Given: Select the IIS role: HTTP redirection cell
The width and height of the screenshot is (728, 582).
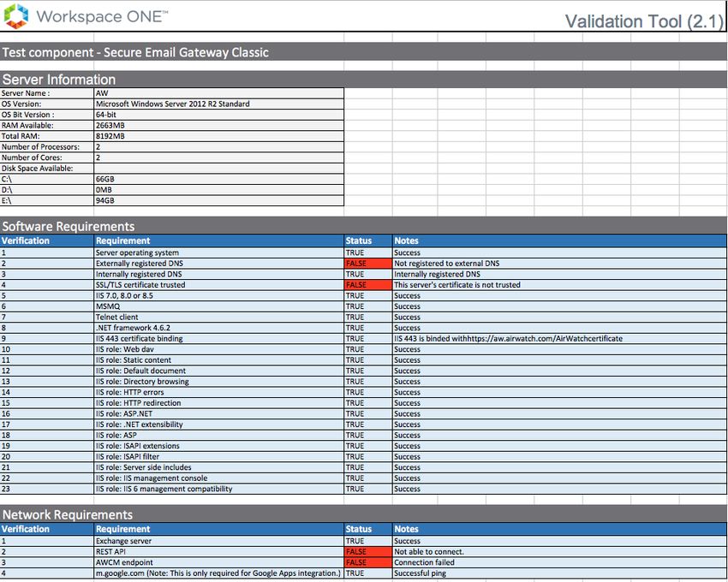Looking at the screenshot, I should click(218, 403).
